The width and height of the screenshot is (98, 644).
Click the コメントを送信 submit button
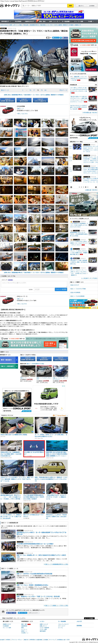tap(61, 289)
